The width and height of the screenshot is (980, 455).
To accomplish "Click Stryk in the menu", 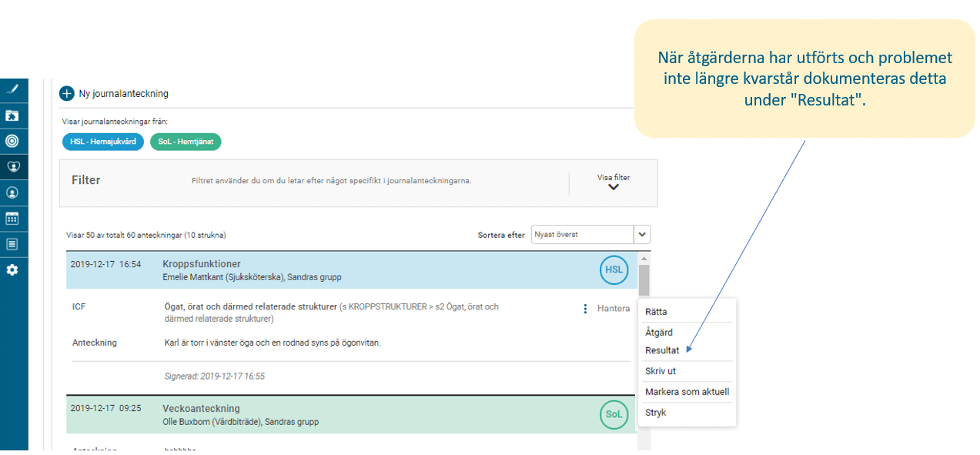I will pos(656,413).
